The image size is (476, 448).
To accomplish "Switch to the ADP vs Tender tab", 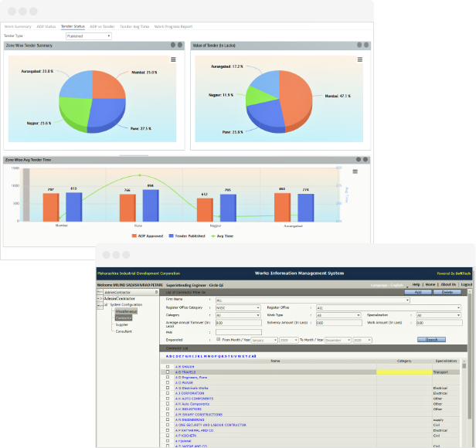I will tap(102, 26).
